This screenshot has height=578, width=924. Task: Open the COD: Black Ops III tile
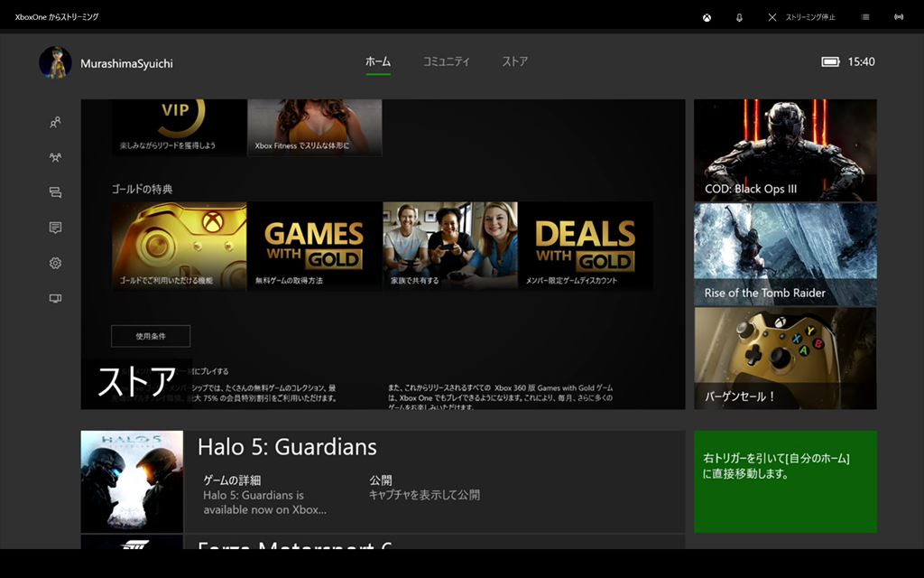tap(786, 151)
